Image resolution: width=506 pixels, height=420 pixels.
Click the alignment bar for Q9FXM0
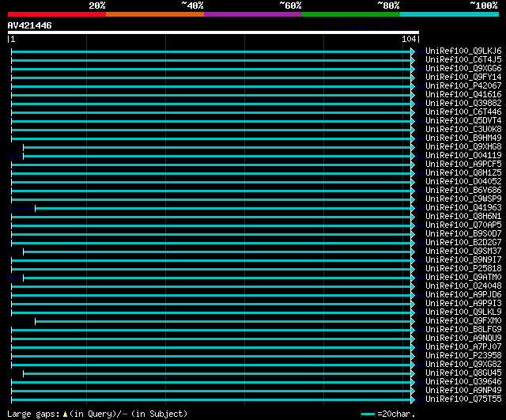click(225, 322)
